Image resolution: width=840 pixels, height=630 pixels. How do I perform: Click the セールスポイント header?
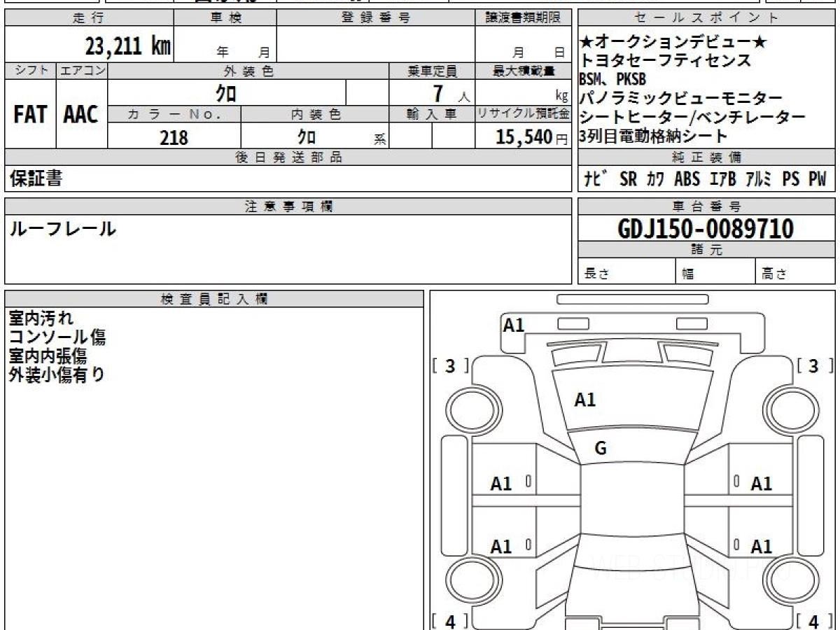(x=706, y=18)
